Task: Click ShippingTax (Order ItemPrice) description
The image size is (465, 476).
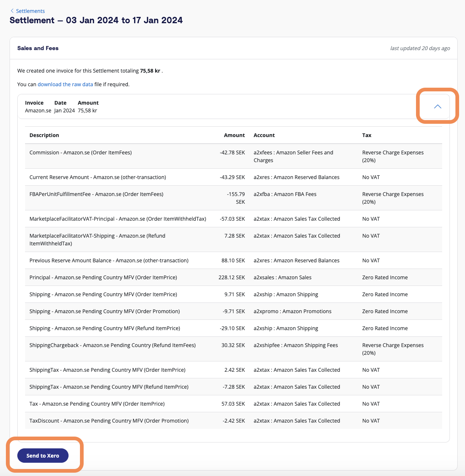Action: click(107, 370)
